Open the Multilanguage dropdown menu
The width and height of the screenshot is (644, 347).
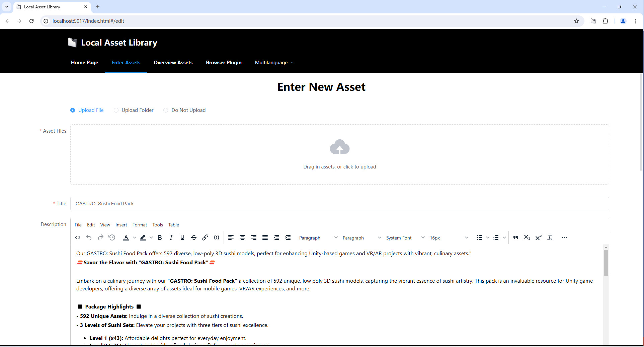click(274, 63)
